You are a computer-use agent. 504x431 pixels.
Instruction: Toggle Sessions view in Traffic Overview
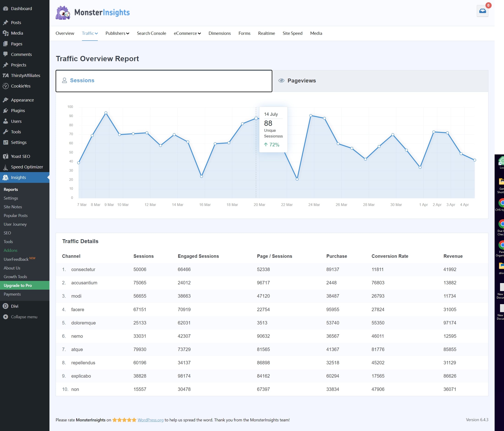(163, 80)
